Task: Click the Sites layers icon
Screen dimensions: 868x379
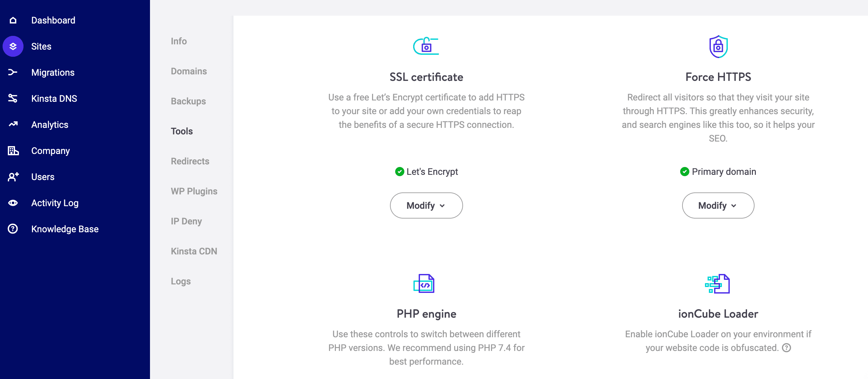Action: pos(13,46)
